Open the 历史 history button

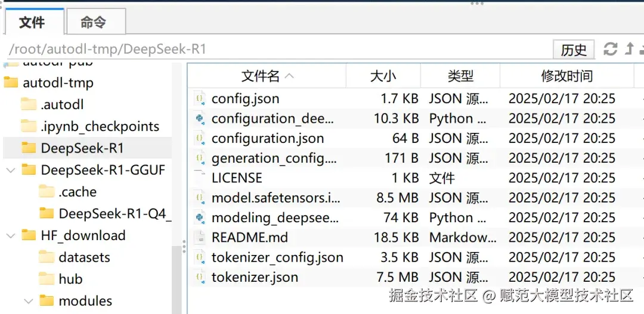[x=574, y=50]
